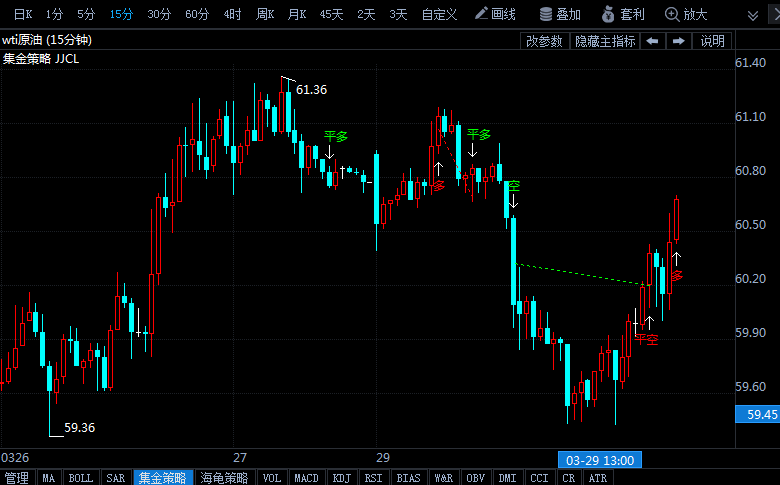Image resolution: width=780 pixels, height=485 pixels.
Task: Click the 叠加 overlay tool
Action: pyautogui.click(x=561, y=14)
